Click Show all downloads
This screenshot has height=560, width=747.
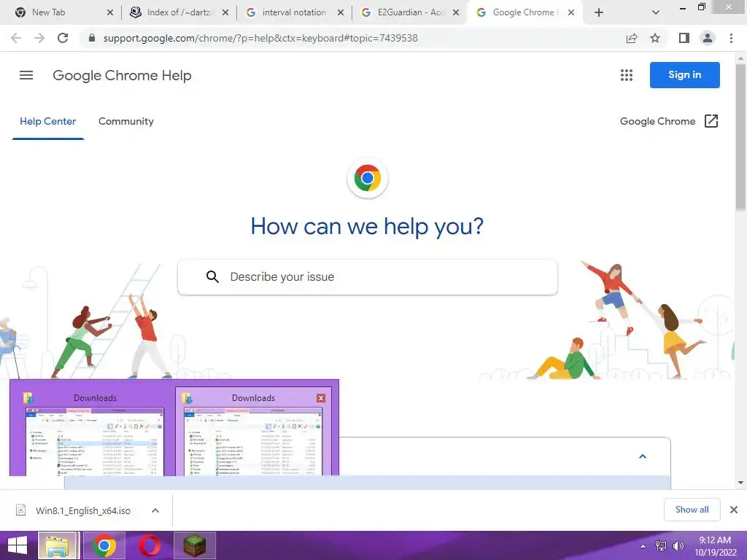click(x=692, y=510)
